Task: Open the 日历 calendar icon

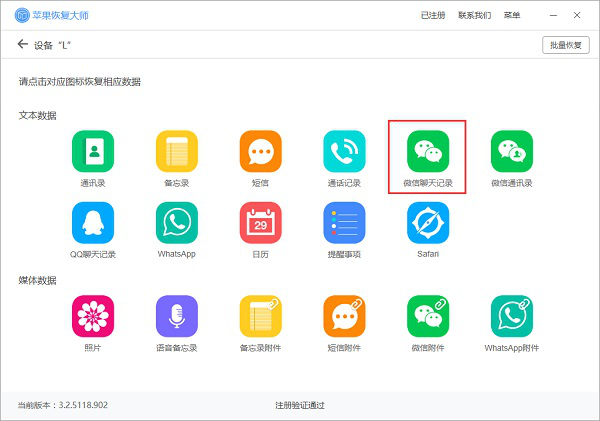Action: click(x=260, y=222)
